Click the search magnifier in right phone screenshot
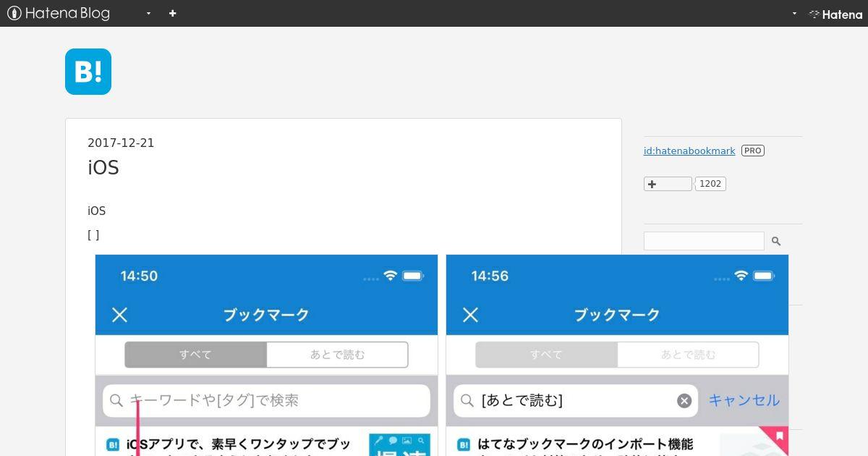868x456 pixels. pos(467,400)
